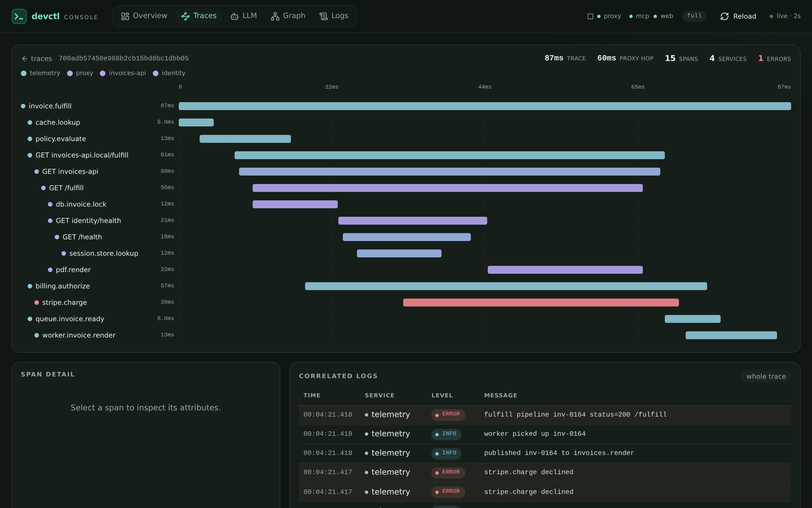Click the whole trace filter button
This screenshot has width=812, height=508.
pyautogui.click(x=766, y=376)
